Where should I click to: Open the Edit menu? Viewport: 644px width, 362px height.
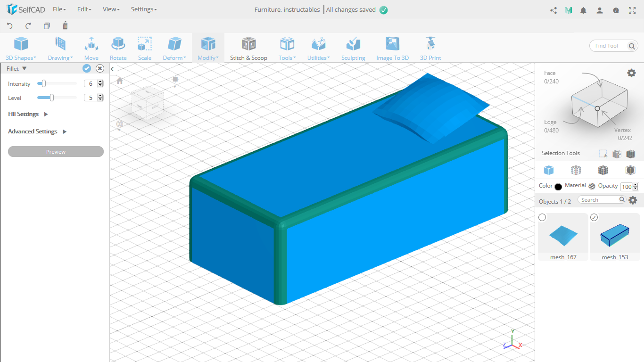tap(84, 9)
